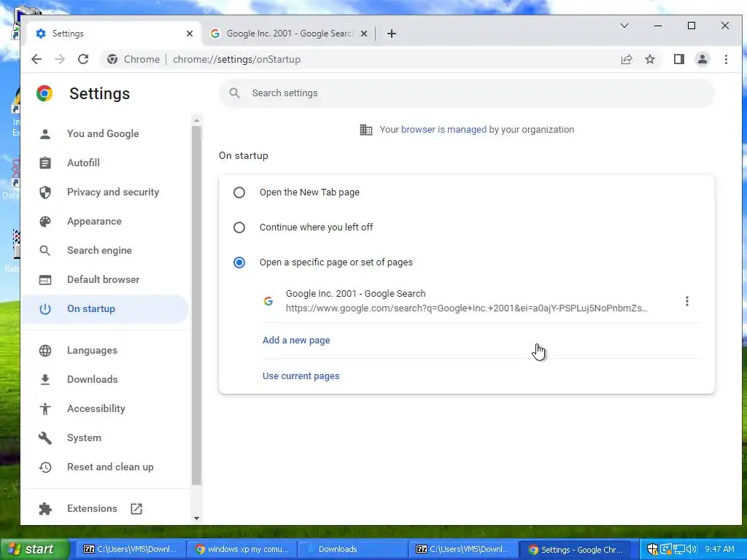
Task: Open a new tab with the plus button
Action: coord(392,34)
